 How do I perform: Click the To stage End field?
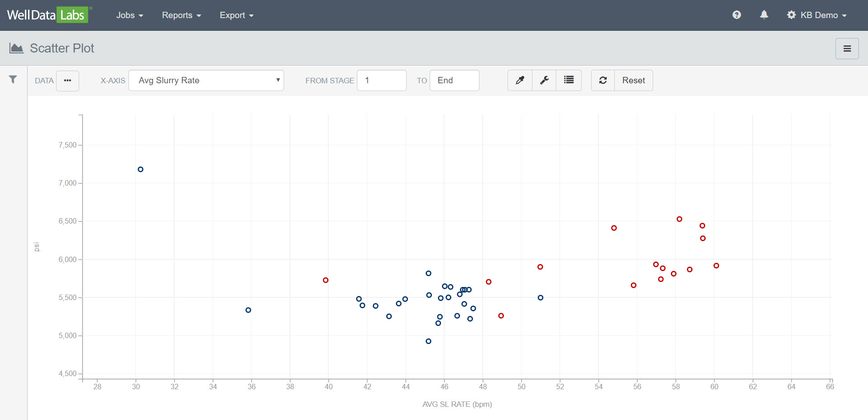pos(454,81)
